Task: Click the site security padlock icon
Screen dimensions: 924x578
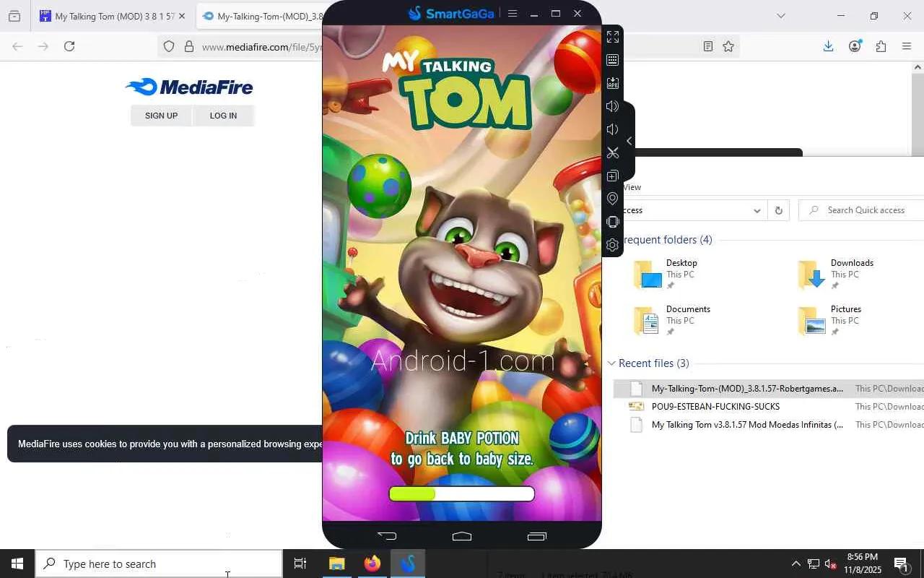Action: pyautogui.click(x=189, y=46)
